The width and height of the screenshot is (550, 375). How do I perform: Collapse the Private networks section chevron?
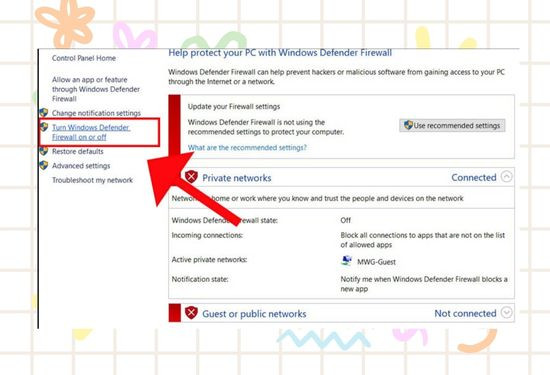[506, 176]
